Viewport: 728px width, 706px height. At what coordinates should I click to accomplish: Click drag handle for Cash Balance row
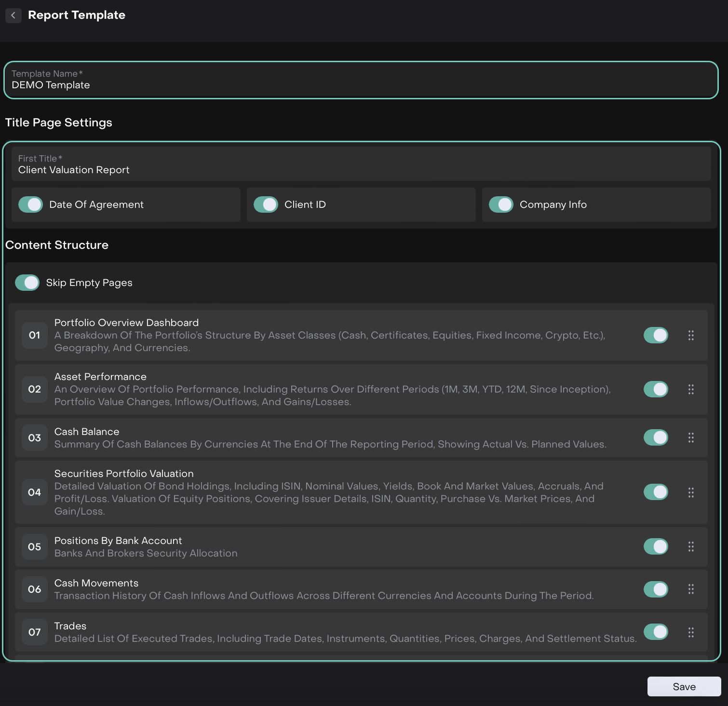[x=691, y=437]
